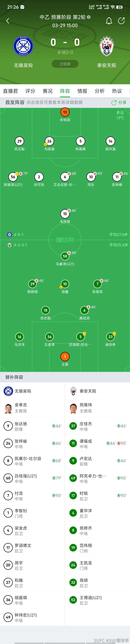This screenshot has width=130, height=644.
Task: Open the 直播君 tab
Action: pos(10,91)
